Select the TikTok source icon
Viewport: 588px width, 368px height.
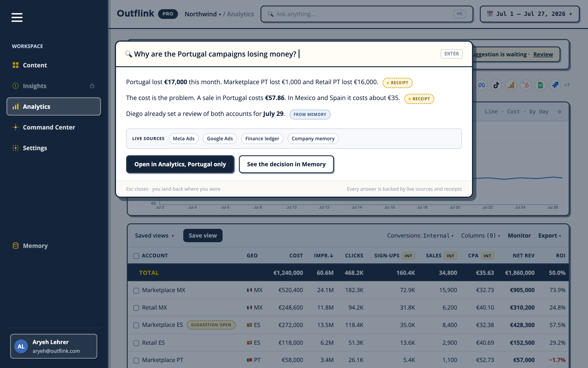tap(496, 85)
